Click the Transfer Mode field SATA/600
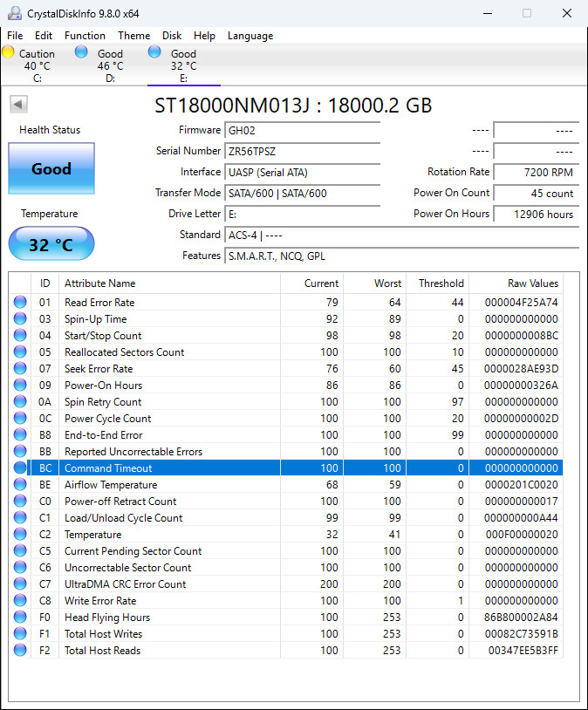Image resolution: width=588 pixels, height=710 pixels. pyautogui.click(x=302, y=194)
